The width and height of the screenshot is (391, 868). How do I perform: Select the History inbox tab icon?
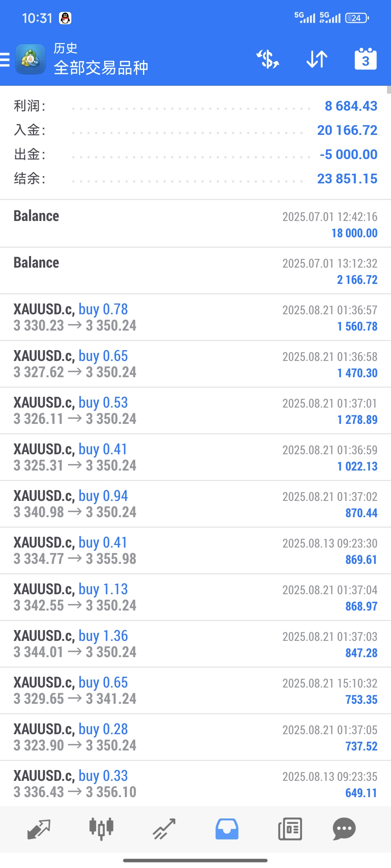(227, 829)
